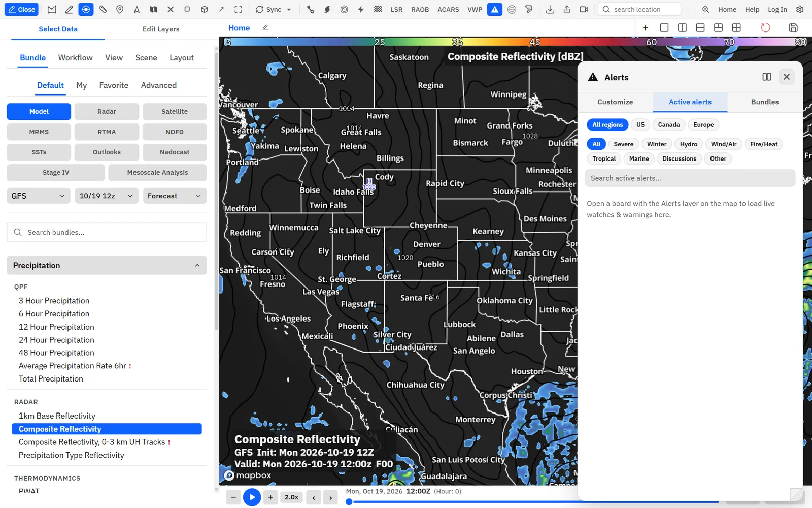Edit the Home board name pencil
Viewport: 812px width, 508px height.
[265, 28]
